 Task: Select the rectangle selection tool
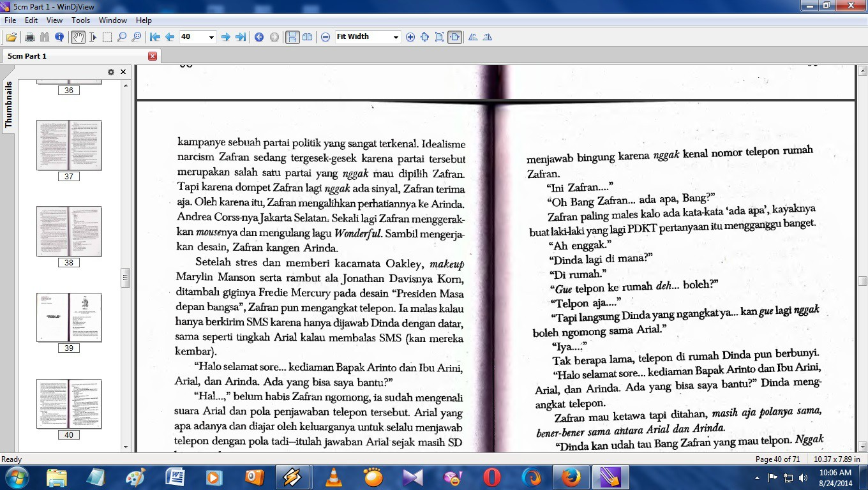pyautogui.click(x=107, y=37)
